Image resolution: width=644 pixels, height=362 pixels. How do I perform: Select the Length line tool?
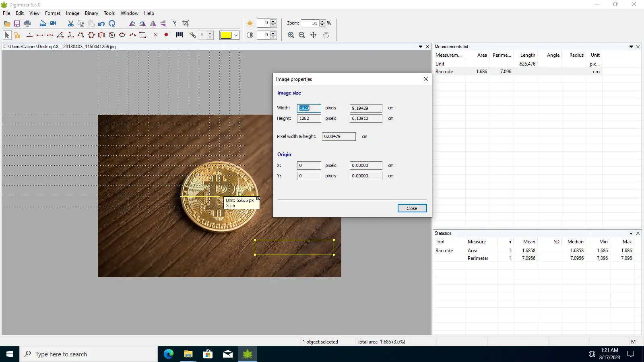click(40, 35)
